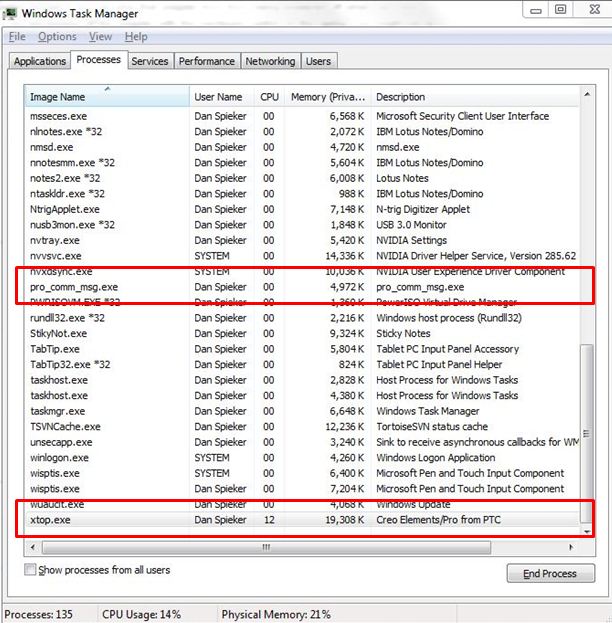Open the View menu
612x623 pixels.
tap(100, 37)
